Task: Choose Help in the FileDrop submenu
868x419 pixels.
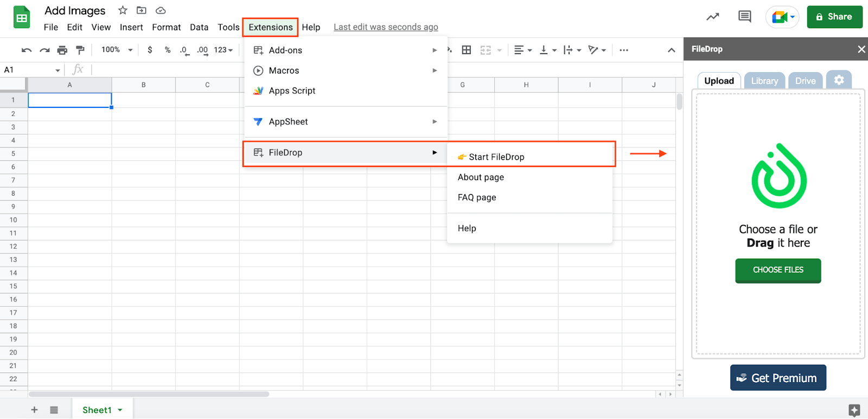Action: click(x=530, y=228)
